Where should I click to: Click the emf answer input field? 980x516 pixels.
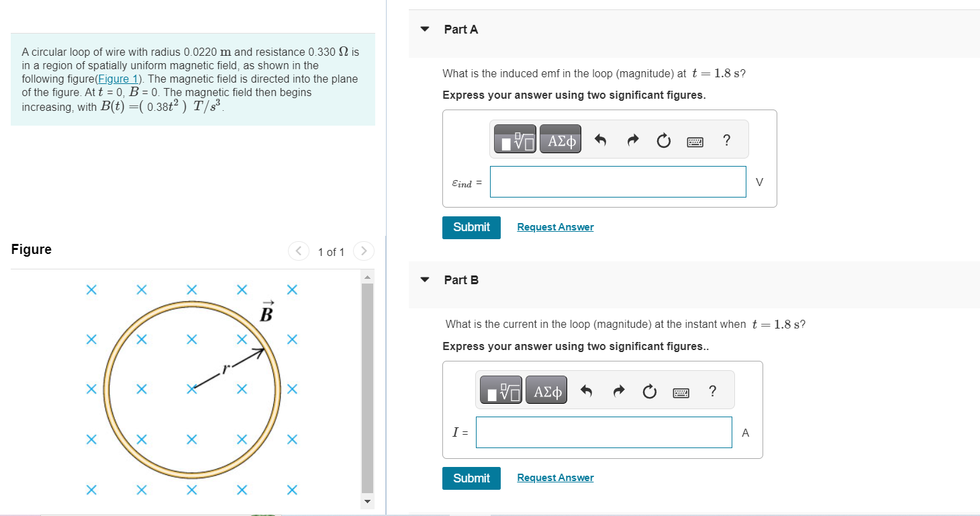click(x=618, y=181)
